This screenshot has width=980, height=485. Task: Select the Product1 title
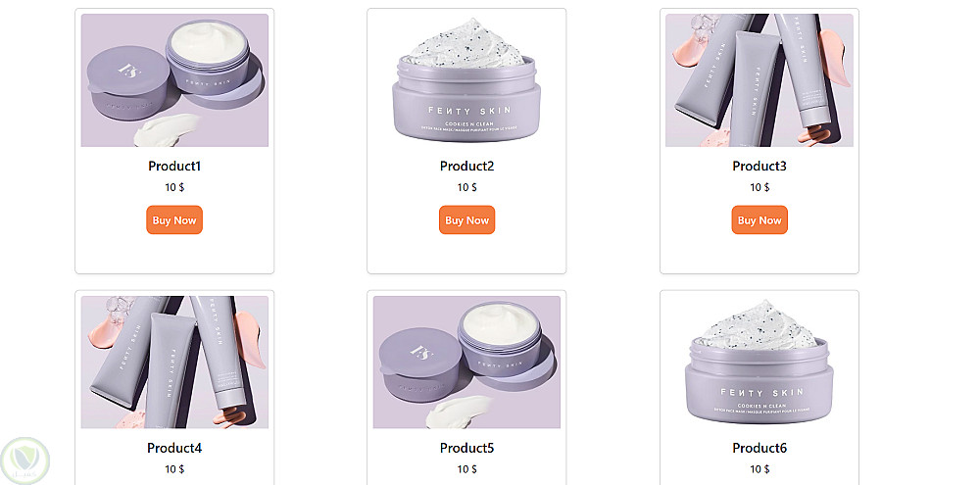click(x=174, y=167)
